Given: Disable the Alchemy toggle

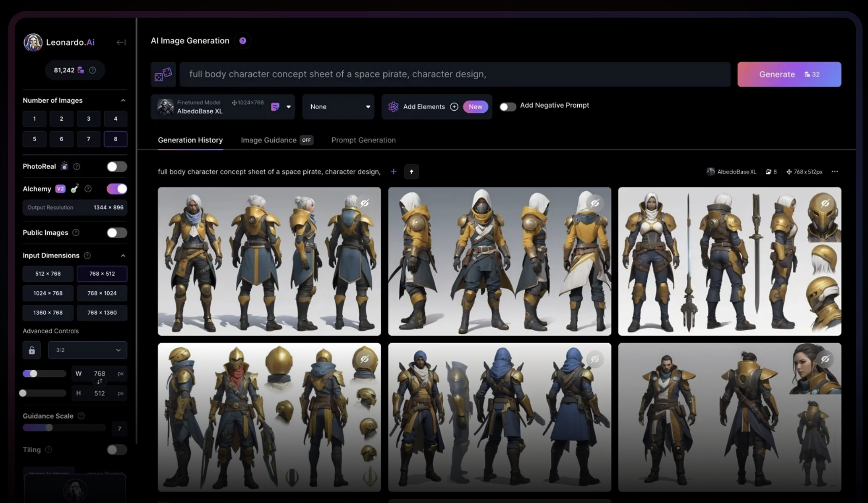Looking at the screenshot, I should click(x=116, y=189).
